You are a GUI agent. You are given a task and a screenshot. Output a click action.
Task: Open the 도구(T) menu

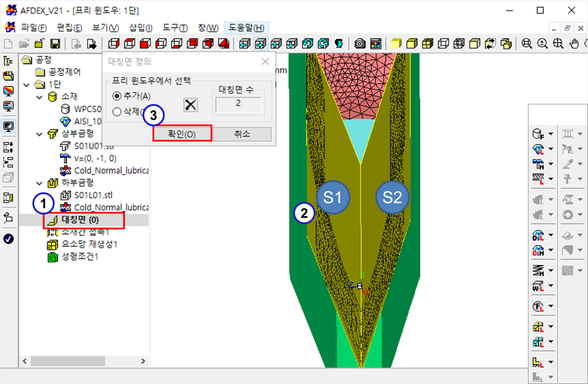coord(175,28)
